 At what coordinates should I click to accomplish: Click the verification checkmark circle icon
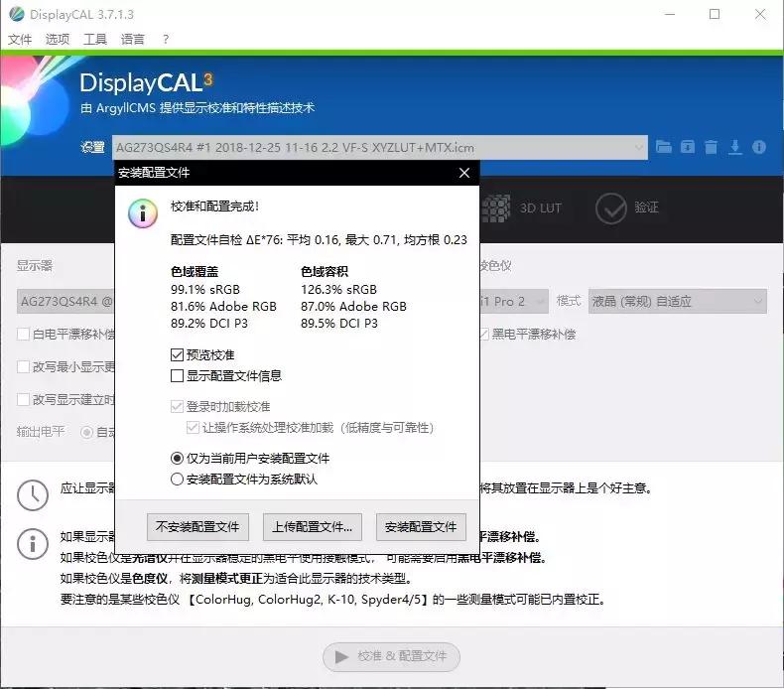[x=610, y=208]
